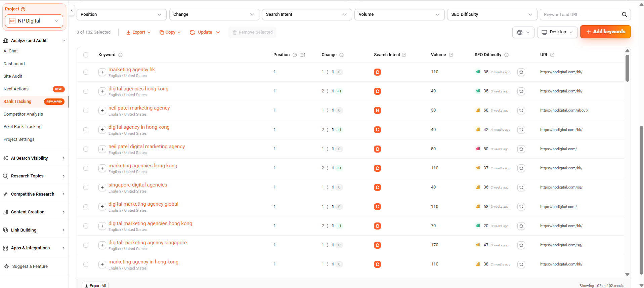Image resolution: width=644 pixels, height=288 pixels.
Task: Open the Desktop device selector
Action: point(557,32)
